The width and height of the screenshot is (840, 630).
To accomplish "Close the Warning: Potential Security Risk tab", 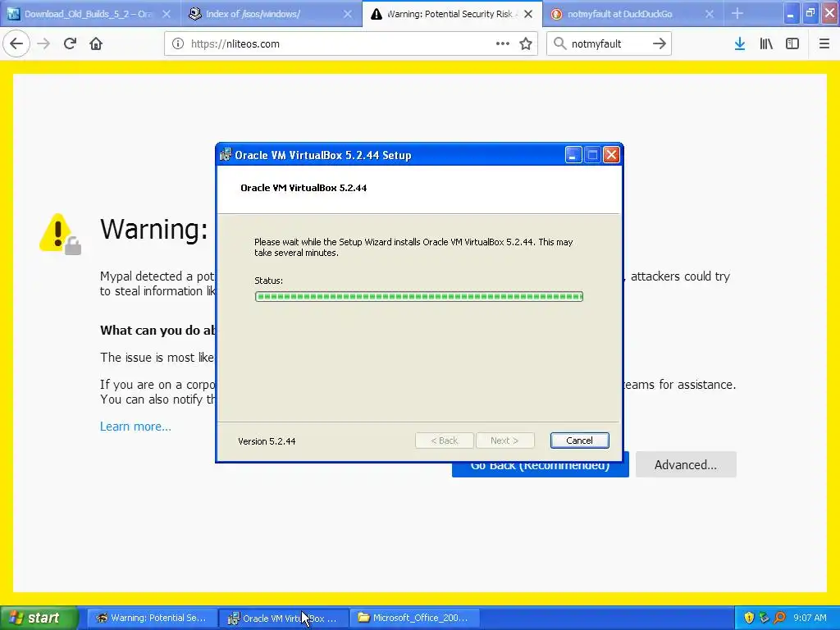I will 528,14.
